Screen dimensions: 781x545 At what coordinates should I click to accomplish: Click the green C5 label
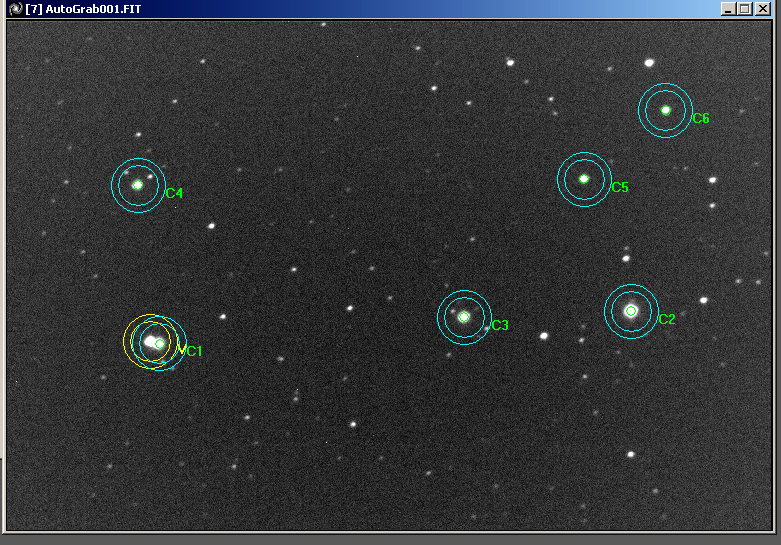[620, 187]
